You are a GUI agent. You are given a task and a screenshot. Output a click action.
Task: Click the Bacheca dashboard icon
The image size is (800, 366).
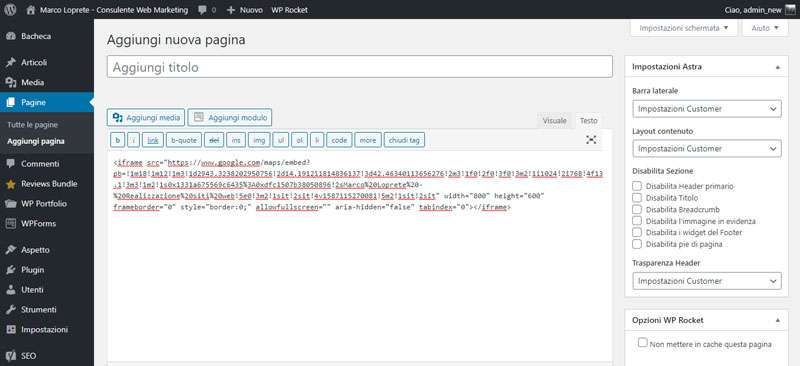[11, 36]
